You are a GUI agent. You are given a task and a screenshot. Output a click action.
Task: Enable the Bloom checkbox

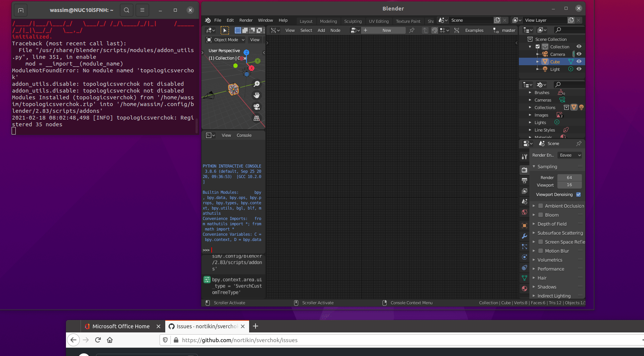click(541, 215)
